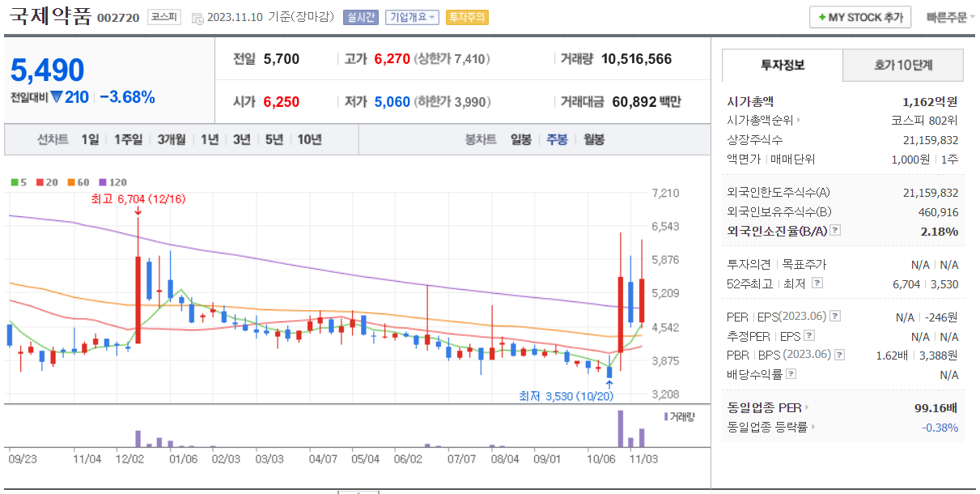Screen dimensions: 980x494
Task: Show the 주봉 weekly candlestick chart
Action: (x=557, y=139)
